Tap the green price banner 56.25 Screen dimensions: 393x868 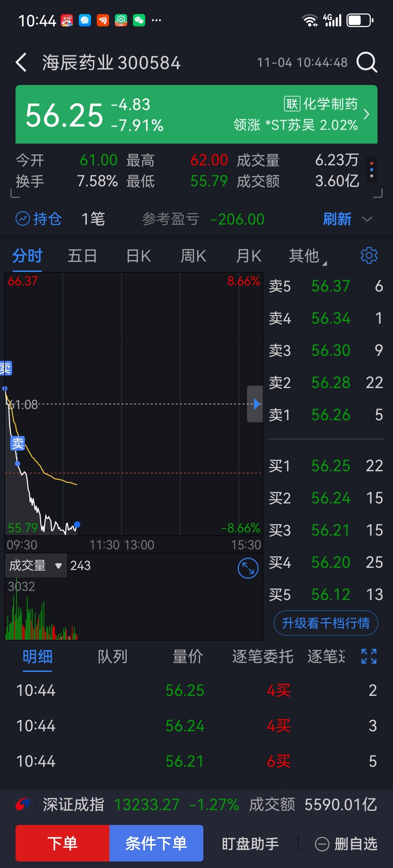click(196, 114)
